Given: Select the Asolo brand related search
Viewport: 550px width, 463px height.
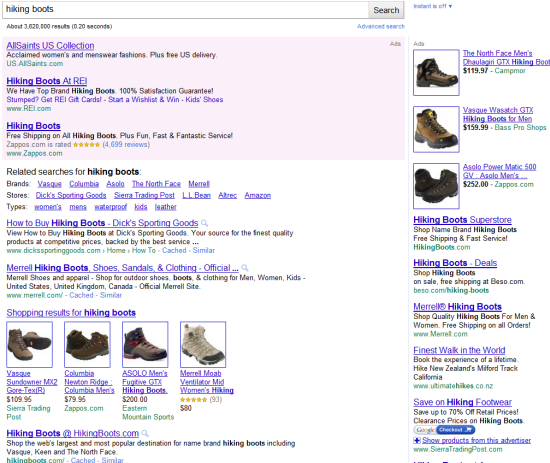Looking at the screenshot, I should [x=115, y=184].
